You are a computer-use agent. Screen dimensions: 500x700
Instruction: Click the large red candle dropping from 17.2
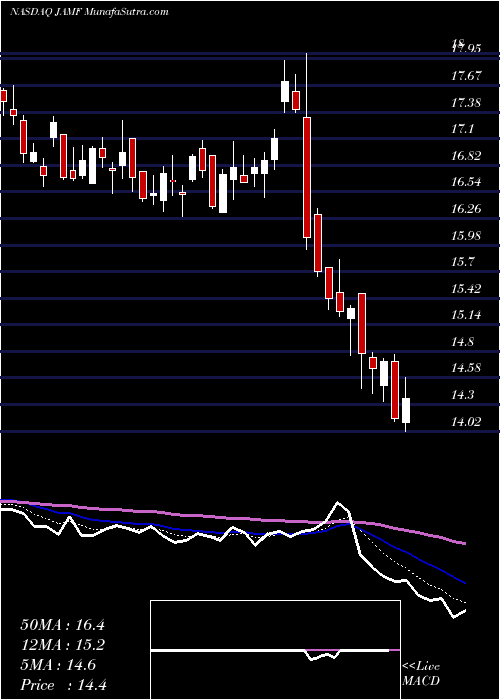point(307,177)
